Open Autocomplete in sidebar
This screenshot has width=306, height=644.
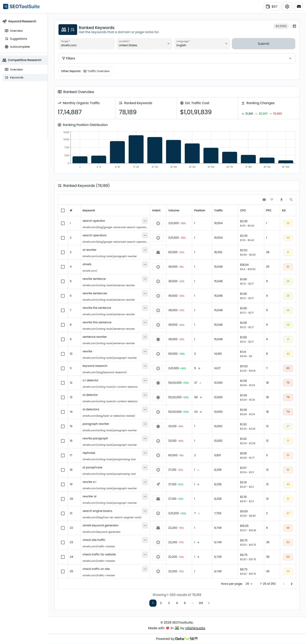(20, 47)
